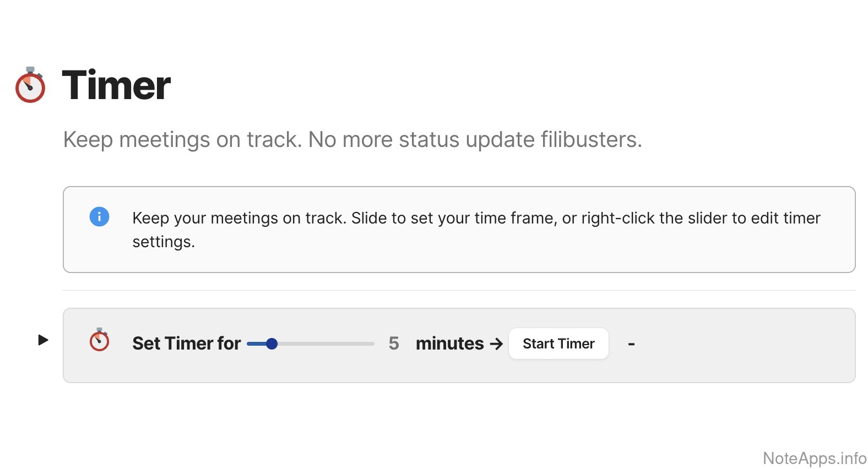Click the dash after the Start Timer button

[x=631, y=344]
